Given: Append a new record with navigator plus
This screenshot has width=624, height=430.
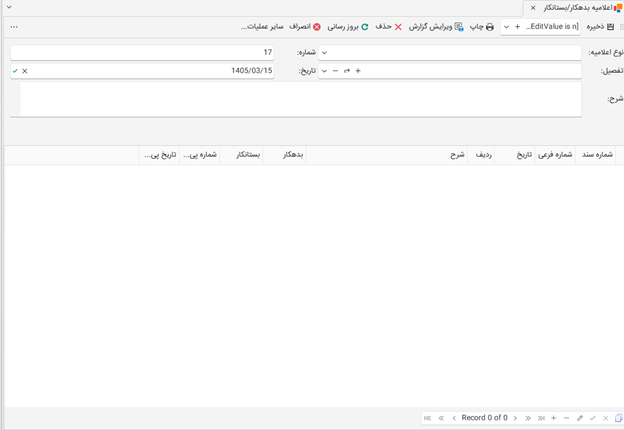Looking at the screenshot, I should 554,418.
